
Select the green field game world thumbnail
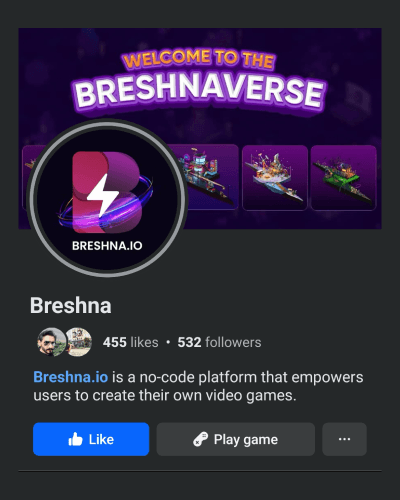(x=344, y=177)
